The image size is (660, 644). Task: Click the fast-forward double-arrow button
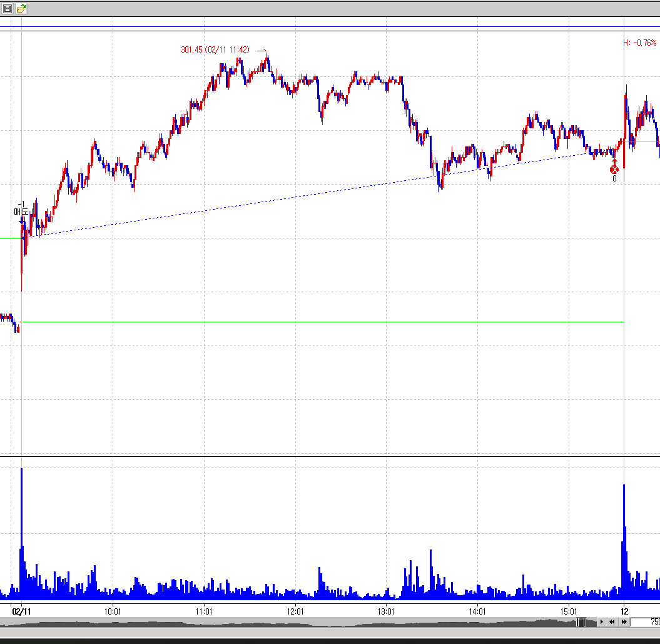(624, 622)
